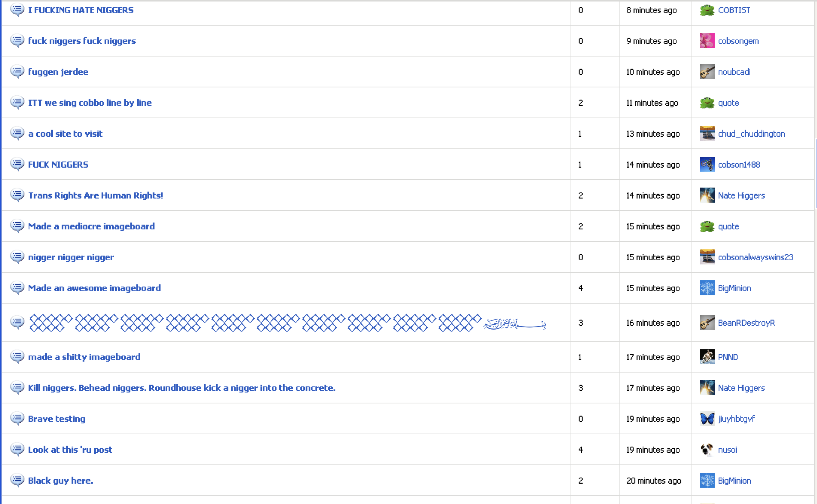Click the frog avatar beside COBTIST
This screenshot has width=817, height=504.
click(x=707, y=10)
